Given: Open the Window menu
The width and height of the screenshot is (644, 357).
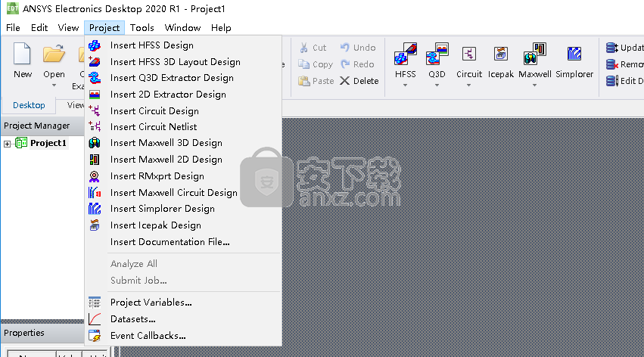Looking at the screenshot, I should click(x=182, y=28).
